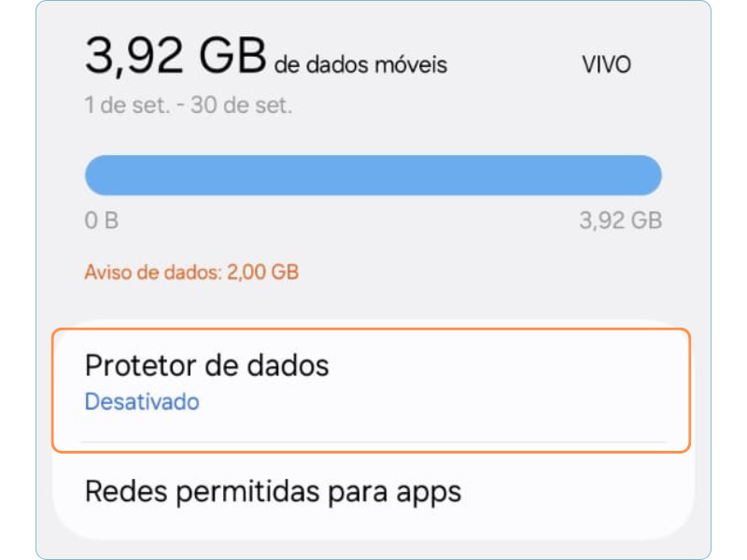Click the divider line below Protetor de dados

373,441
